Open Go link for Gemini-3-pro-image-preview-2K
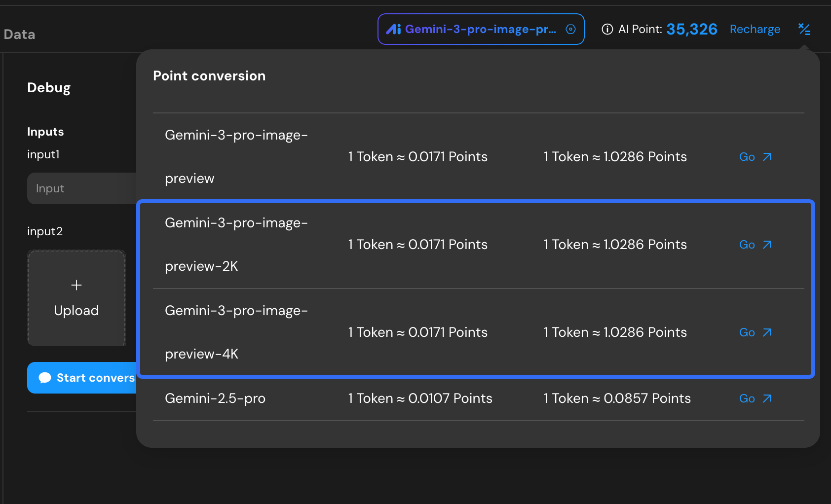The height and width of the screenshot is (504, 831). click(x=747, y=245)
